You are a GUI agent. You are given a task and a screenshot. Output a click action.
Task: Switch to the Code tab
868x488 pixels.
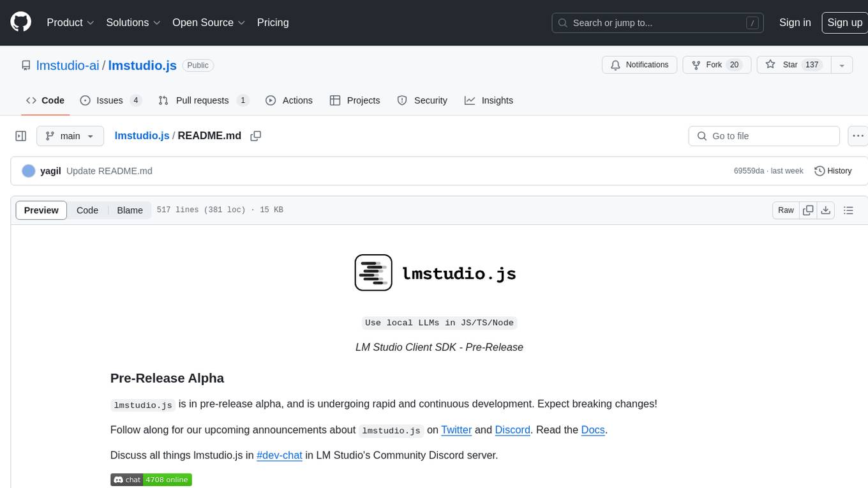coord(45,100)
